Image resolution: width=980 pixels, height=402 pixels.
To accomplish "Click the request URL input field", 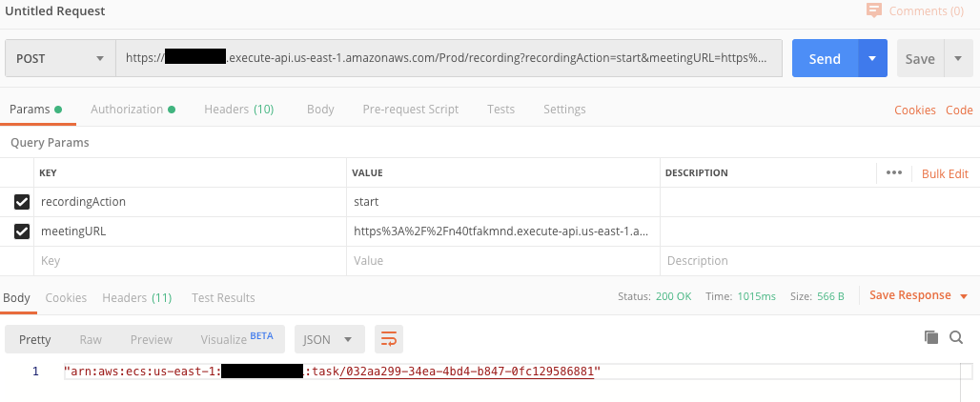I will point(449,59).
